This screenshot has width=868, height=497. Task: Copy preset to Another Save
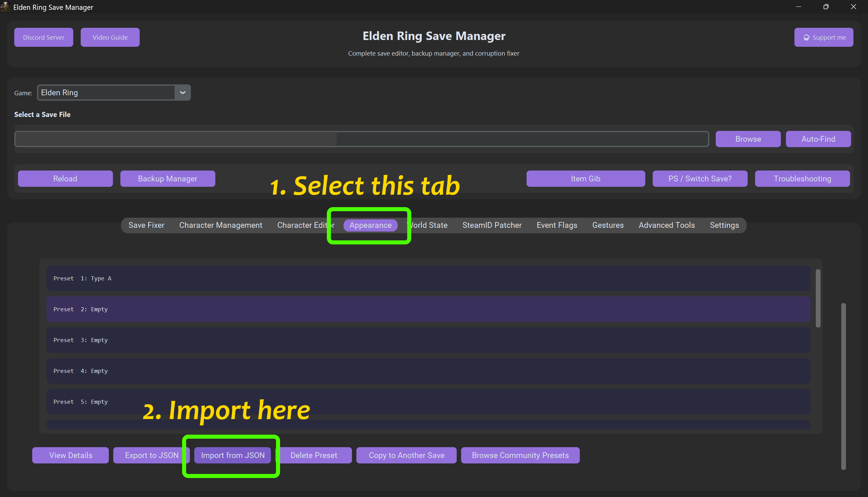point(407,455)
